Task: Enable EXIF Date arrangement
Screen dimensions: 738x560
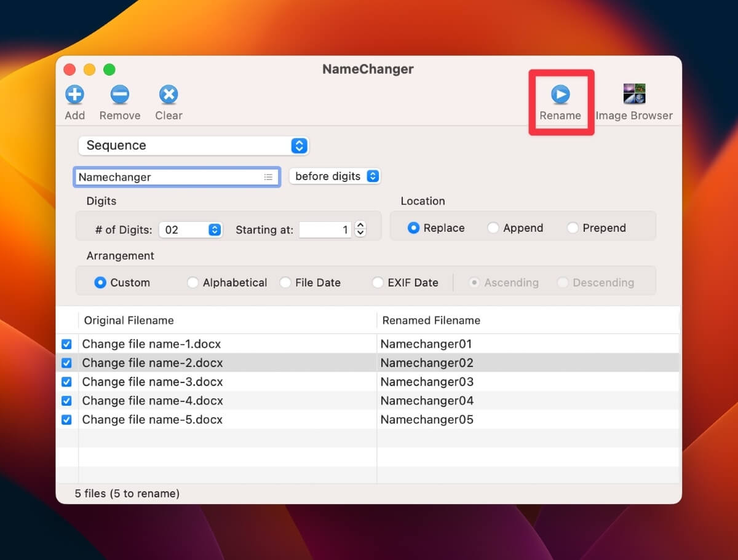Action: [377, 282]
